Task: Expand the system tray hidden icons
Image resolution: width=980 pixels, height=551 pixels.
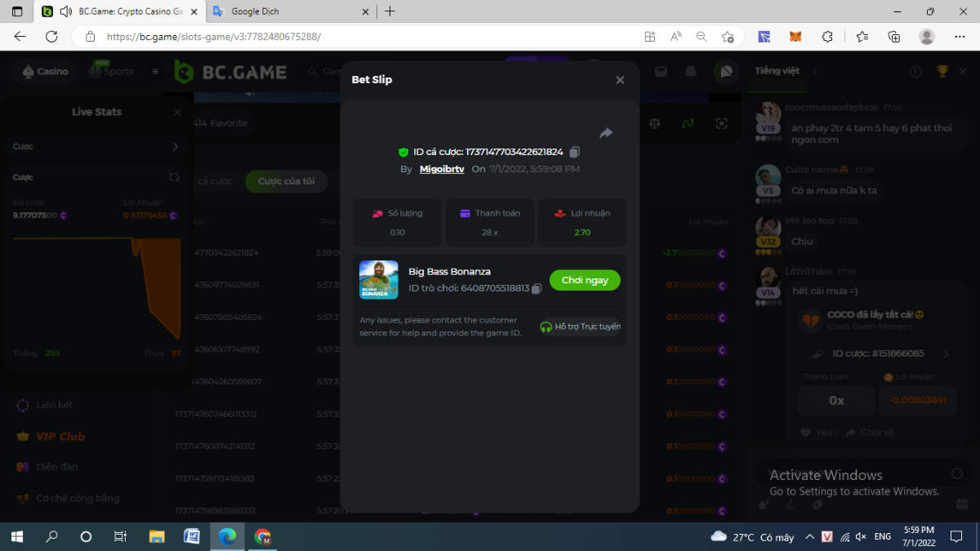Action: tap(809, 536)
